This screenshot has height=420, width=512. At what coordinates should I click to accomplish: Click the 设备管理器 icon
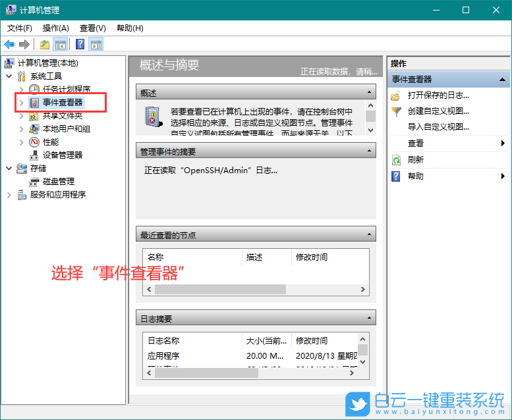click(x=34, y=155)
